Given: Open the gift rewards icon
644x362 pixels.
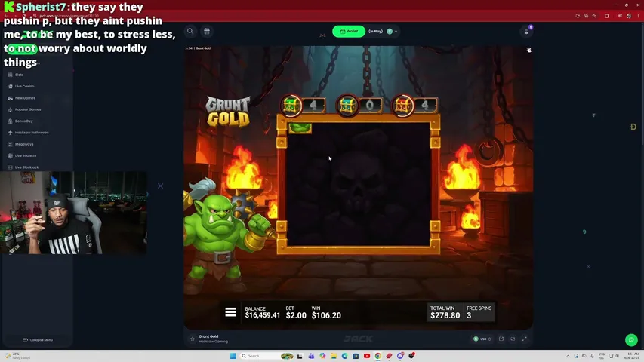Looking at the screenshot, I should click(x=207, y=31).
